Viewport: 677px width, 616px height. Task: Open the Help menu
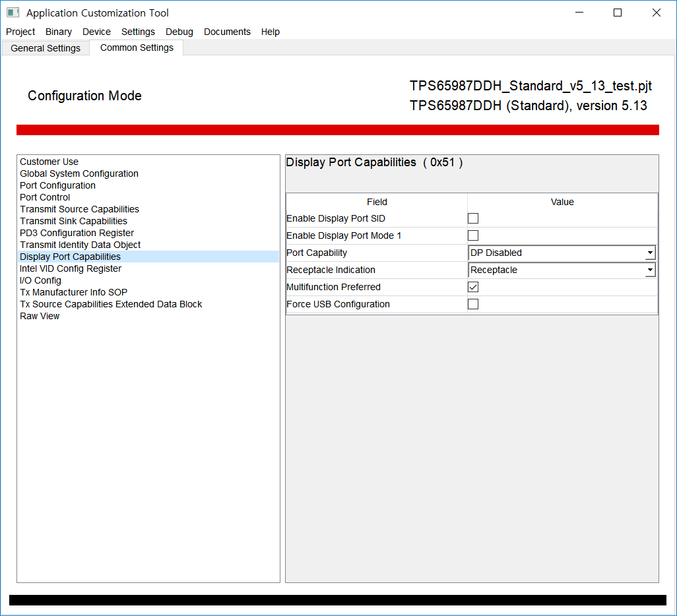click(x=271, y=32)
